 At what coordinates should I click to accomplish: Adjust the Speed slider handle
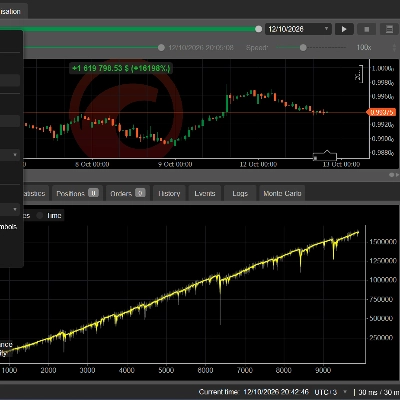303,48
